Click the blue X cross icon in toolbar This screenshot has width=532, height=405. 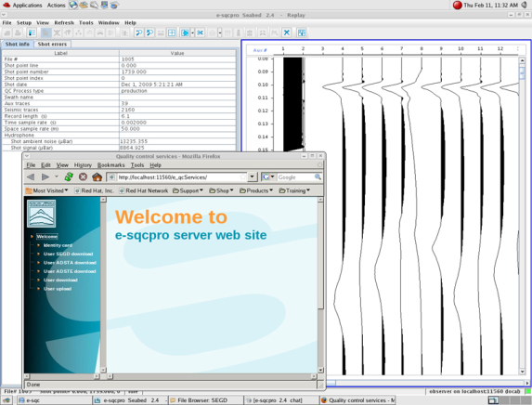pos(287,33)
